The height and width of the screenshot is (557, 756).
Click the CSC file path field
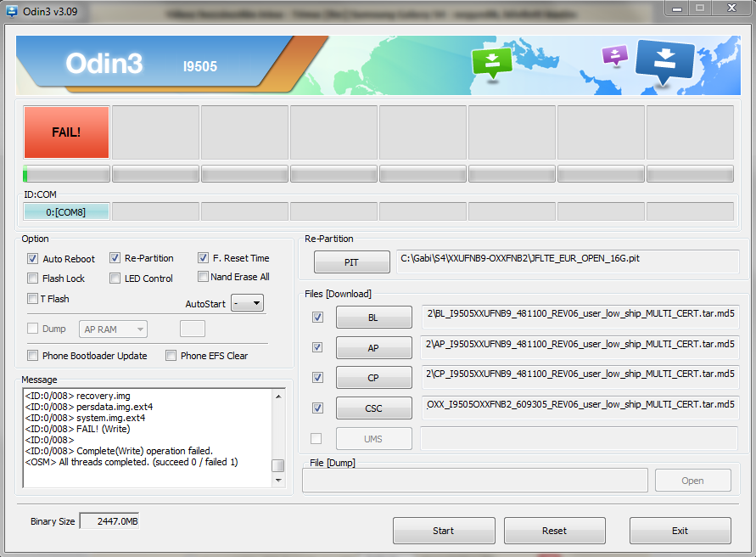click(580, 408)
